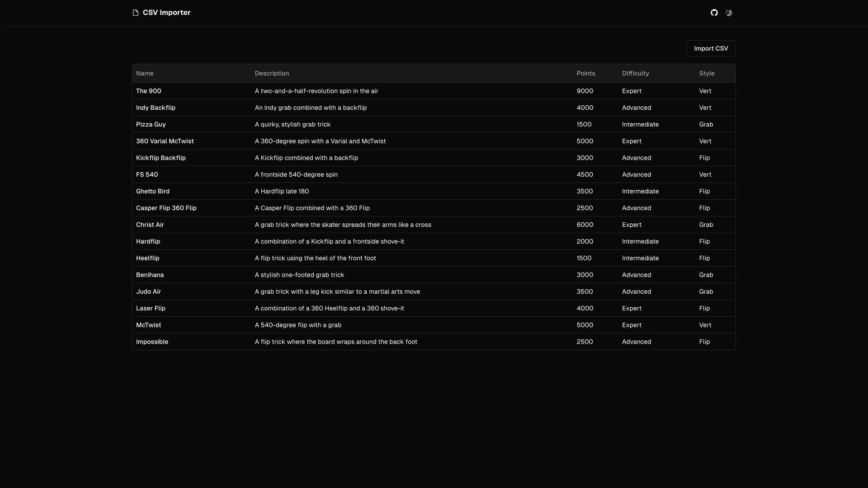Click the Import CSV button
The width and height of the screenshot is (868, 488).
710,48
